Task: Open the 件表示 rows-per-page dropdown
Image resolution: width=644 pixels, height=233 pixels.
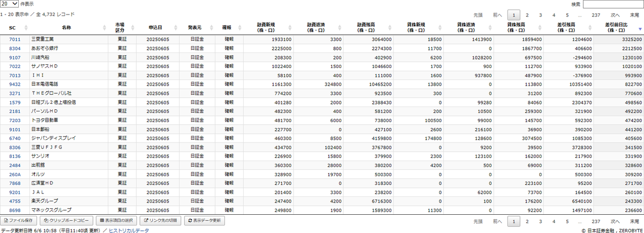Action: (9, 4)
